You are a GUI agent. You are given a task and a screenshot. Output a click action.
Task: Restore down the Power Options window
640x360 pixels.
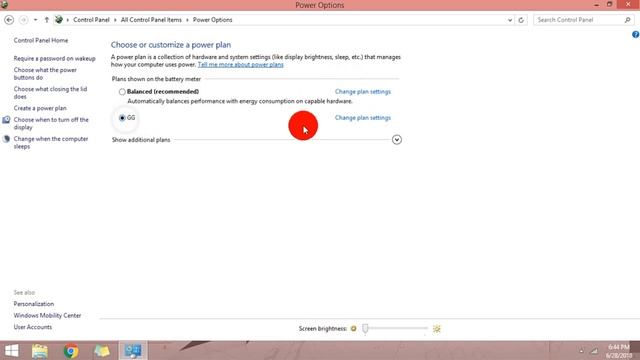point(609,4)
